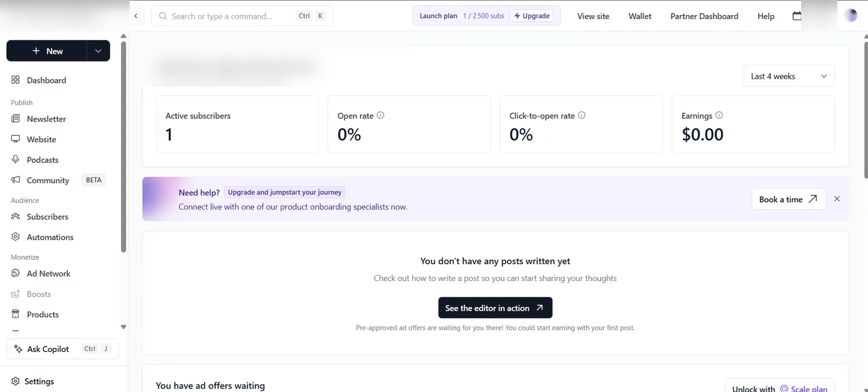The width and height of the screenshot is (868, 392).
Task: Click the Click-to-open rate info icon
Action: tap(582, 115)
